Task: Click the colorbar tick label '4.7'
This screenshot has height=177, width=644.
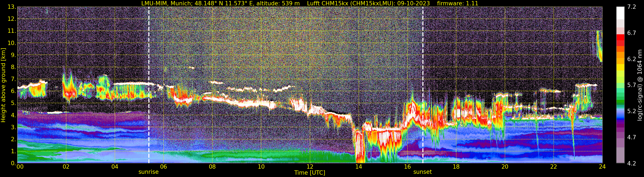Action: [632, 137]
